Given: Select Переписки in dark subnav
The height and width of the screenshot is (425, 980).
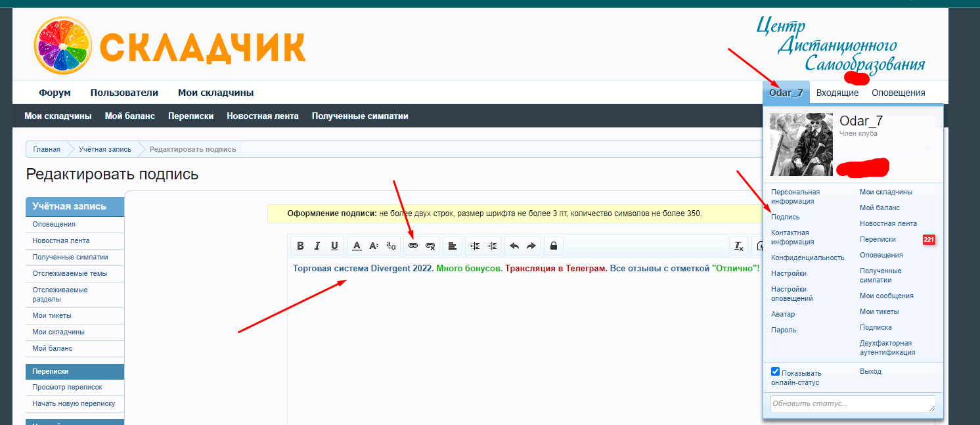Looking at the screenshot, I should 191,116.
